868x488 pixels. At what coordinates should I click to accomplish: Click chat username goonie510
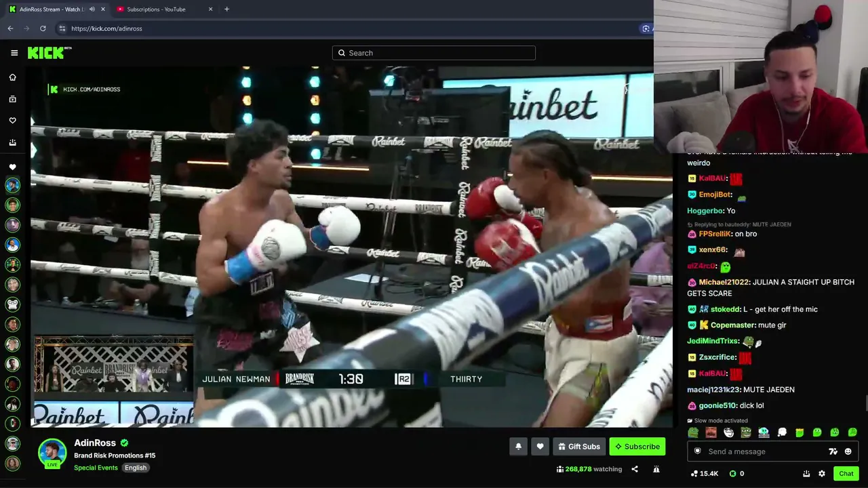(717, 406)
